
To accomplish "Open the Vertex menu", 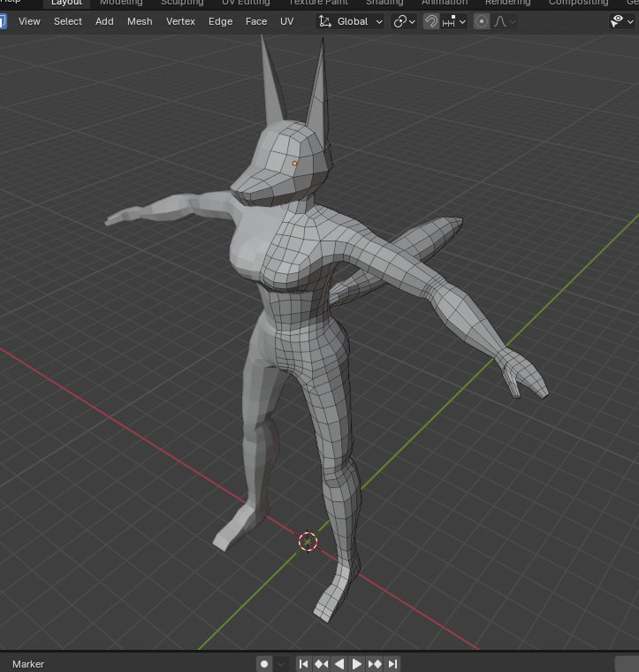I will click(180, 21).
